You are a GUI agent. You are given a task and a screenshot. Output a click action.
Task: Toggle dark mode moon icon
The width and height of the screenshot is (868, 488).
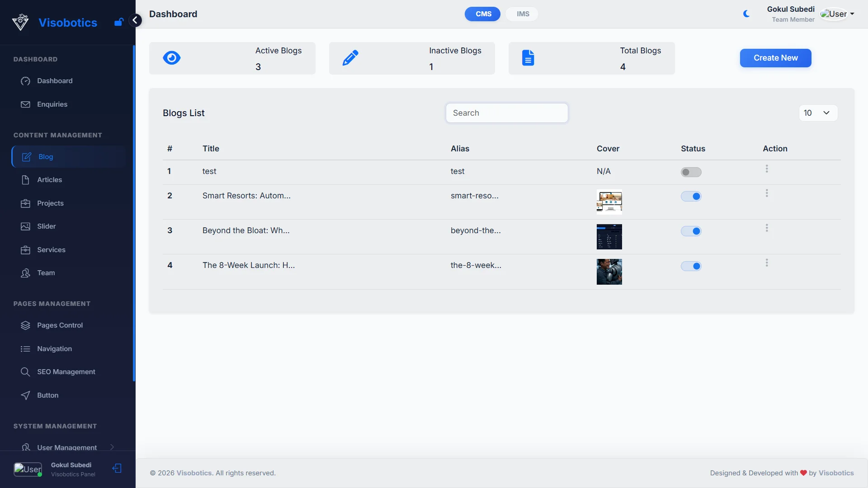click(x=746, y=14)
